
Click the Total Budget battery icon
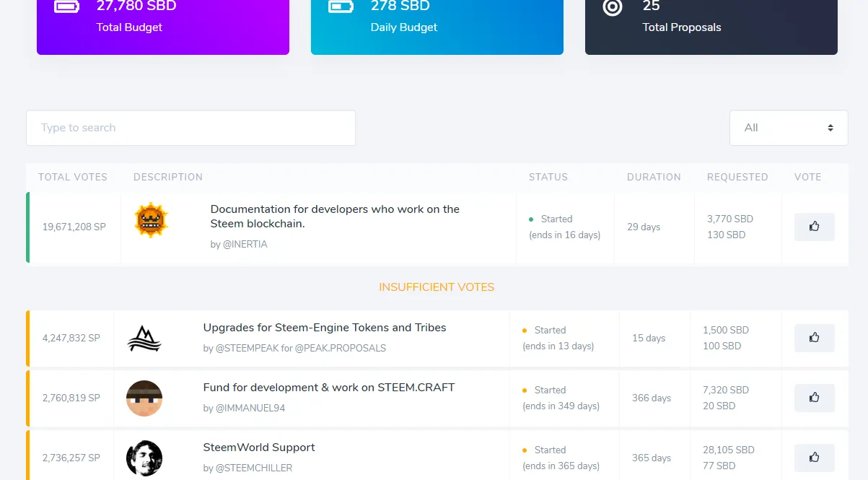point(67,6)
